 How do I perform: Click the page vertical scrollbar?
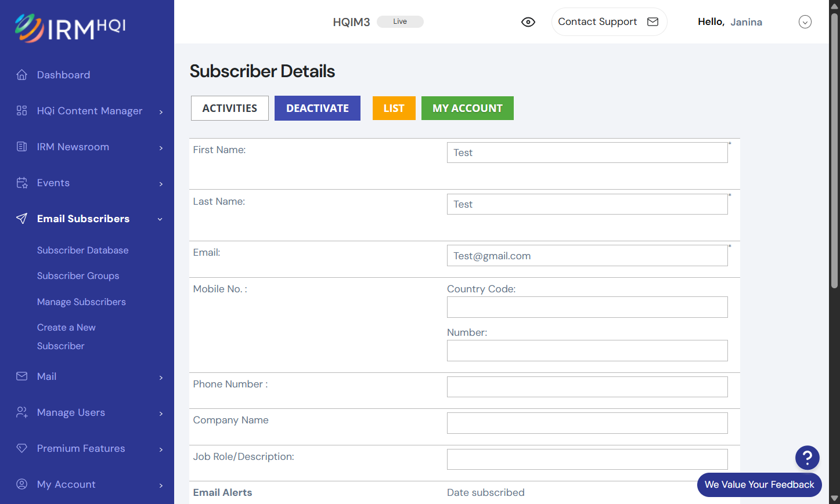834,151
